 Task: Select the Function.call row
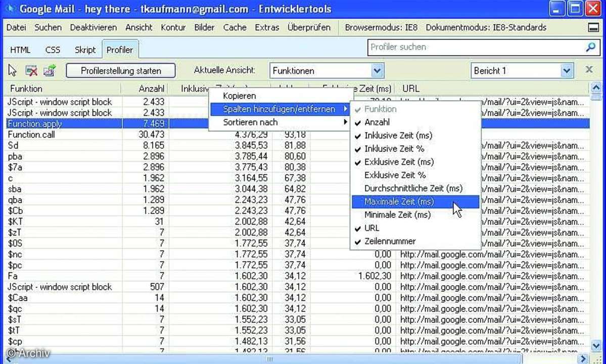coord(298,134)
